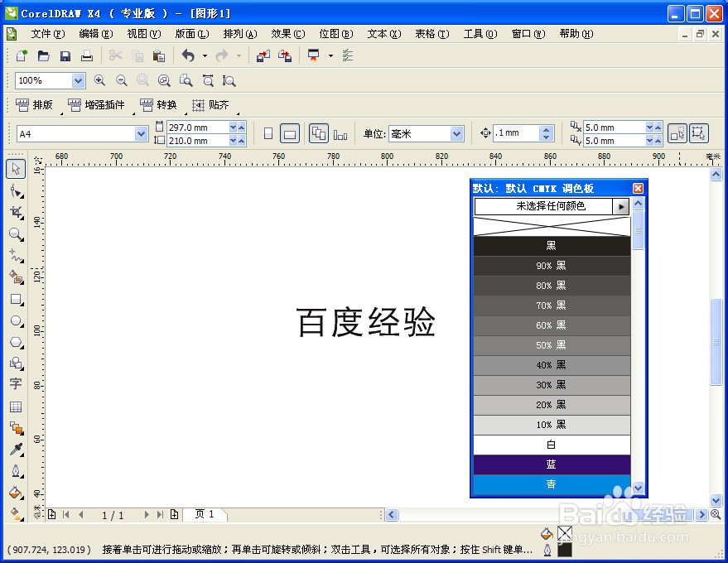This screenshot has width=728, height=563.
Task: Select the Table tool
Action: pyautogui.click(x=15, y=407)
